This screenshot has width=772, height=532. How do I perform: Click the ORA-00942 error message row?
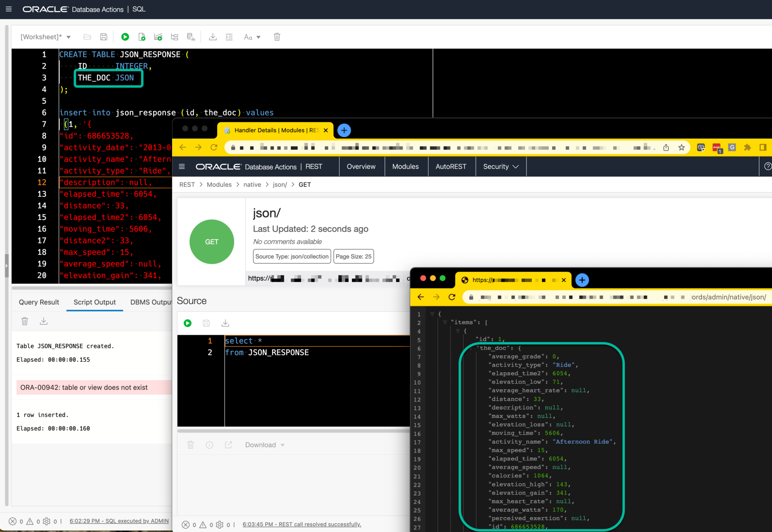tap(94, 387)
